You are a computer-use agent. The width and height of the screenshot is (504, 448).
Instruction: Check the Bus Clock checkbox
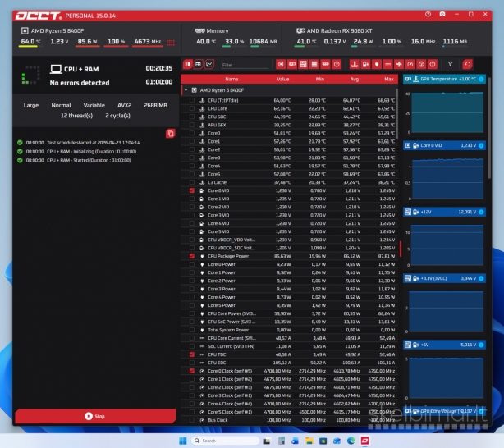tap(192, 420)
